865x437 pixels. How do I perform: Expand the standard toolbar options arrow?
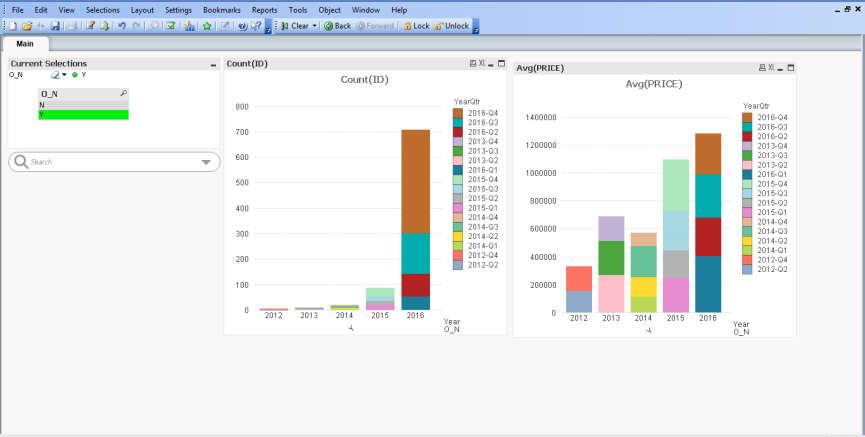[x=268, y=27]
